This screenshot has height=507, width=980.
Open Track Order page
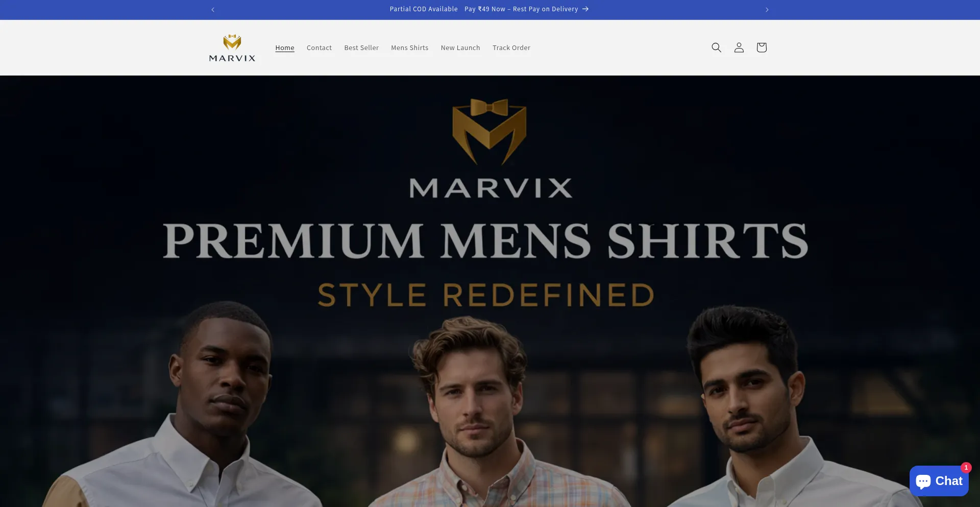tap(511, 48)
